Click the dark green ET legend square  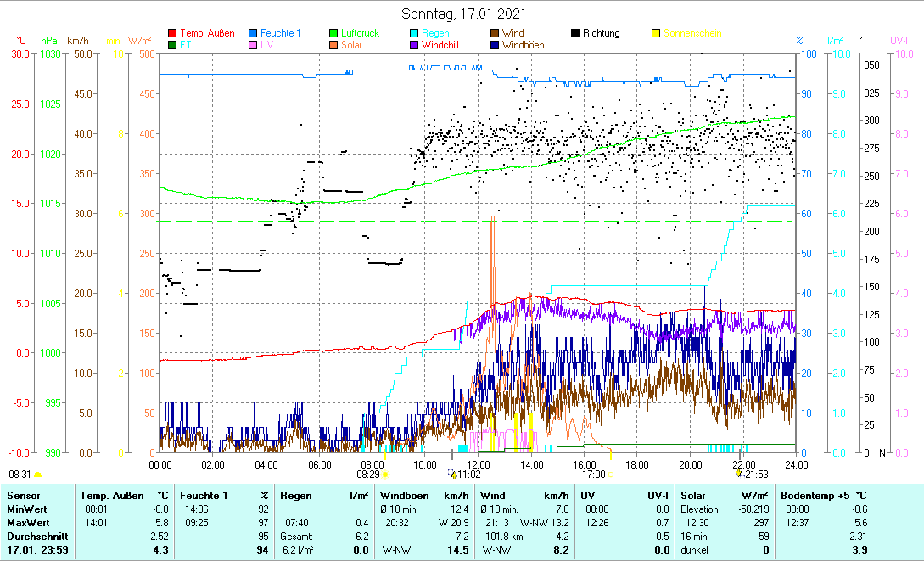pos(173,45)
